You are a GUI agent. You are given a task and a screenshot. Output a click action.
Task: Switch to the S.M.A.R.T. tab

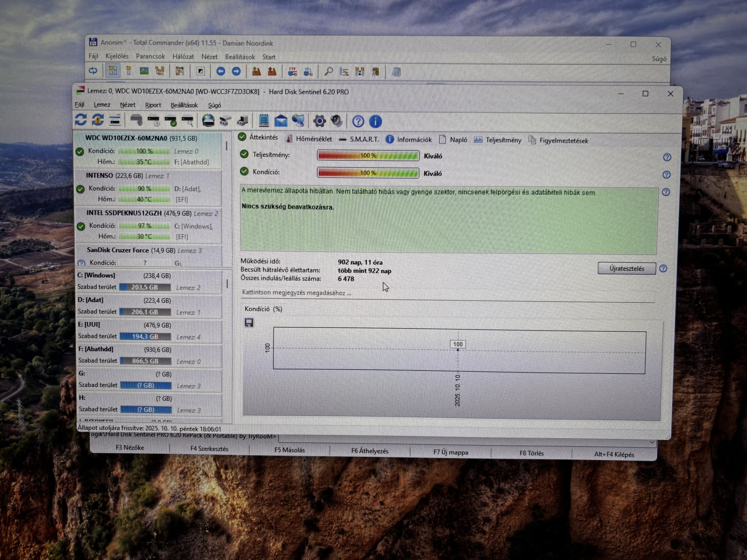point(359,139)
